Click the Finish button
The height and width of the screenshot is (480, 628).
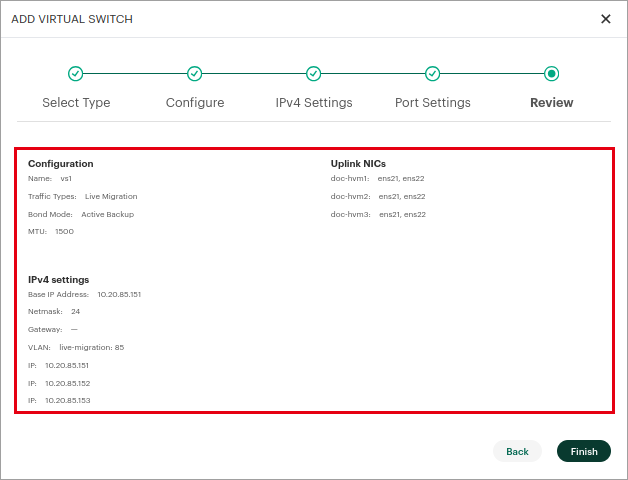(x=584, y=451)
